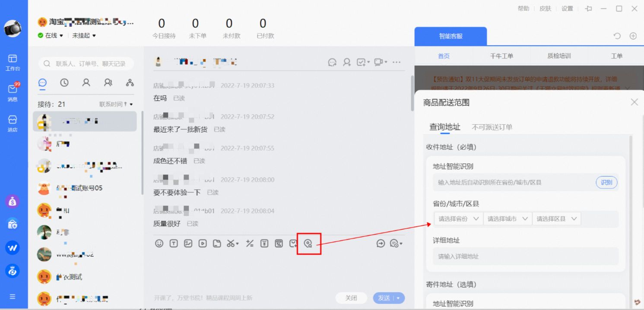Open the 请选择区县 dropdown

[x=557, y=219]
